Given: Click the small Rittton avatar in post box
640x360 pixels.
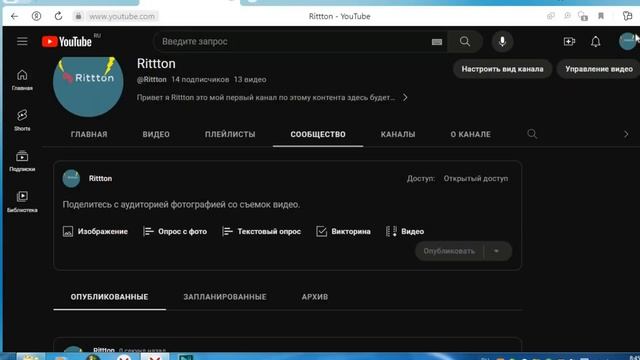Looking at the screenshot, I should pyautogui.click(x=71, y=179).
